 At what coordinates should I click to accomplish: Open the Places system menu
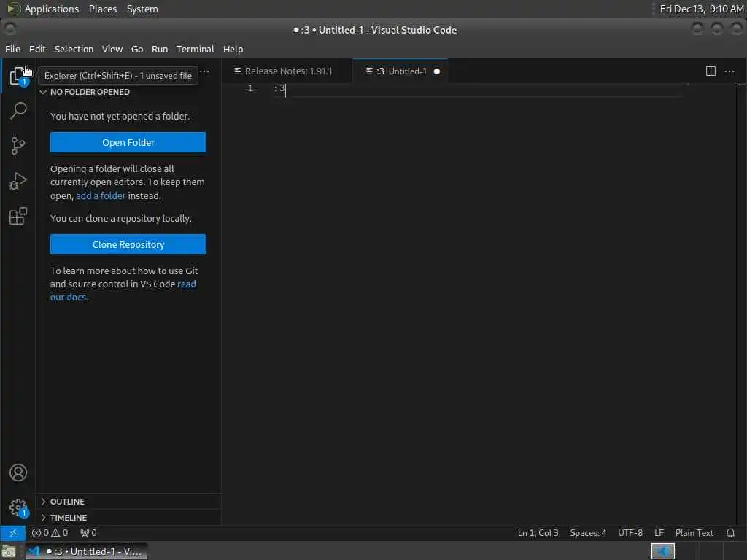(103, 9)
